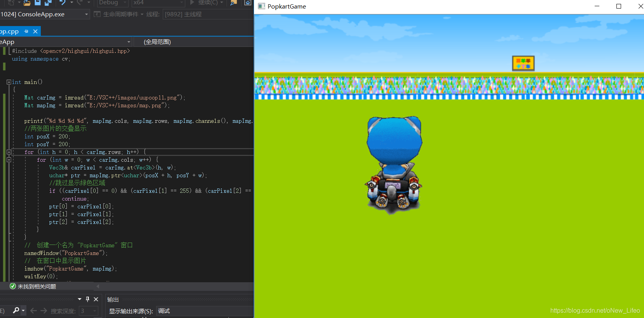Click the waitKey(0); code line

point(41,276)
